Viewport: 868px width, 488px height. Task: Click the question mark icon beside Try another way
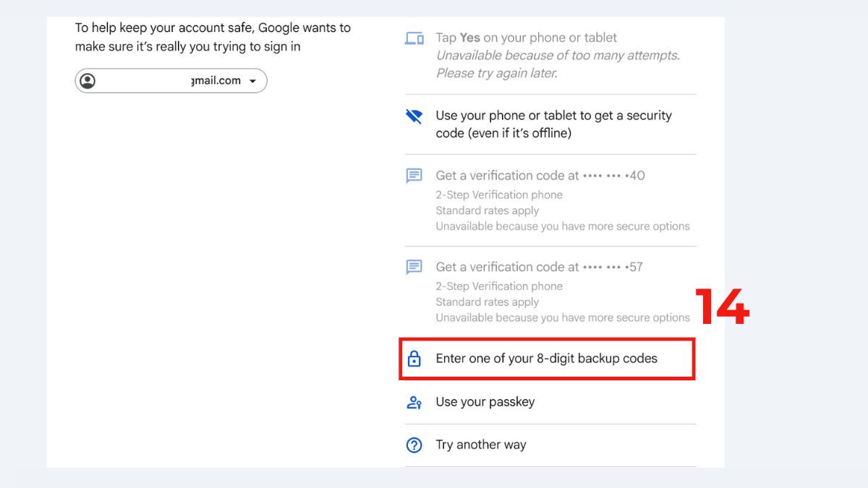click(x=413, y=445)
